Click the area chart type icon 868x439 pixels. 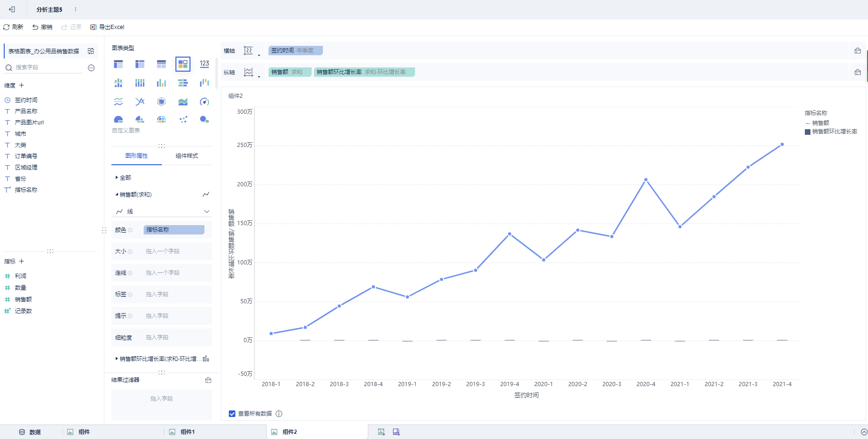click(x=183, y=102)
